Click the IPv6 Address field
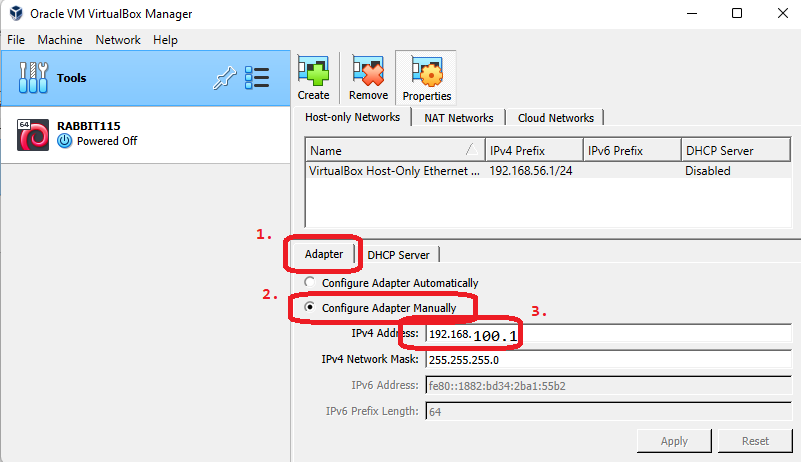This screenshot has width=801, height=462. pos(608,386)
